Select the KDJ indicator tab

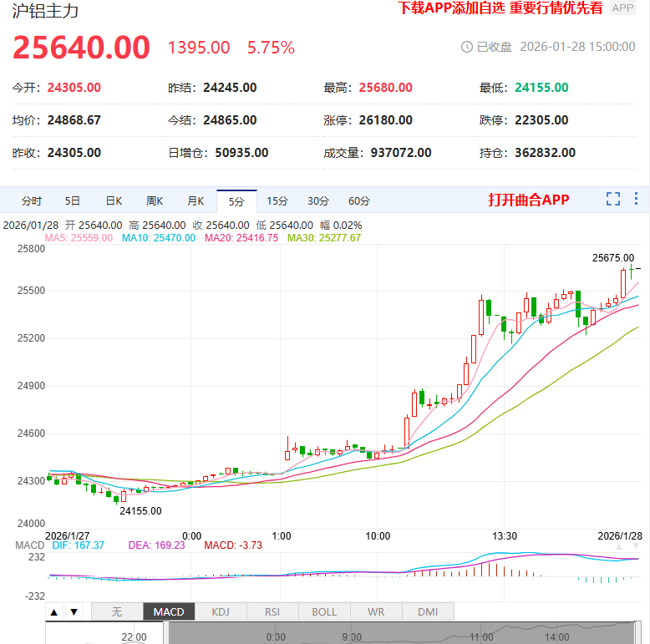pyautogui.click(x=221, y=611)
